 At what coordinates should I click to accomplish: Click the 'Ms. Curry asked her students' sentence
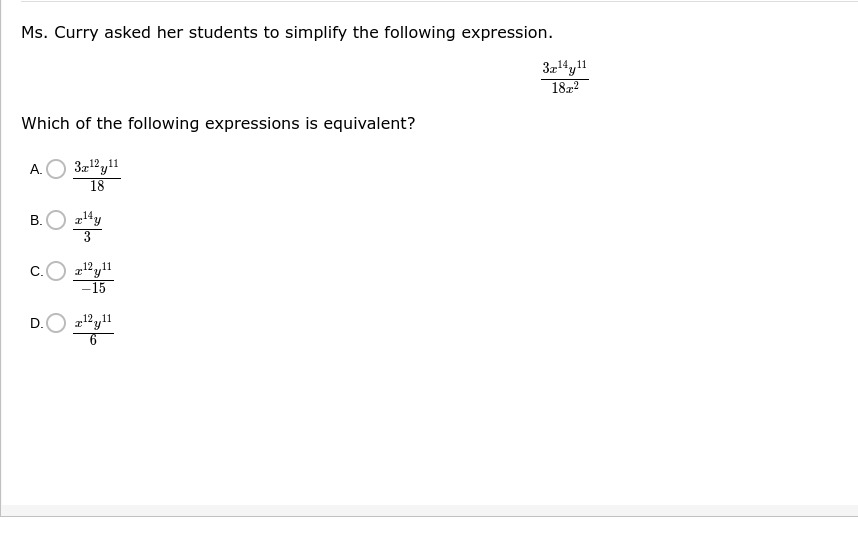[287, 32]
